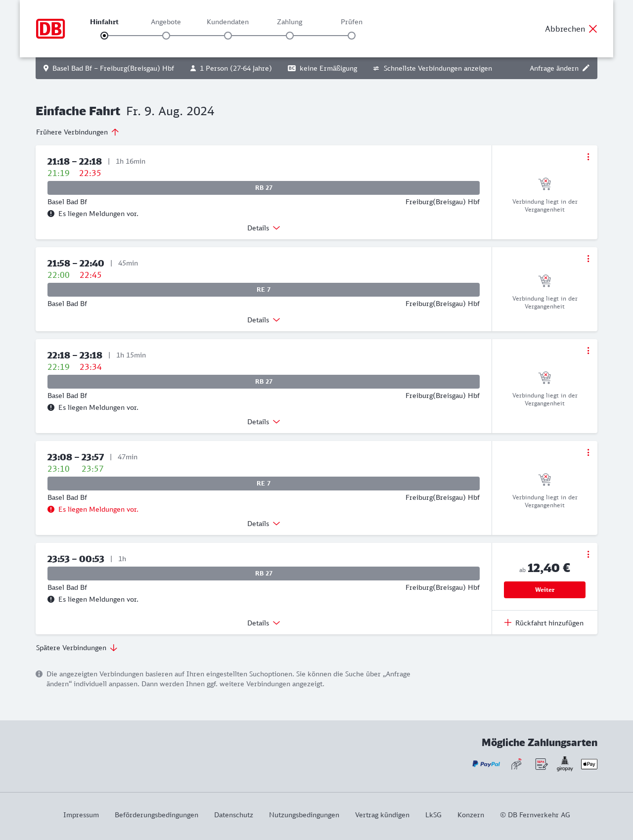Show Frühere Verbindungen

pyautogui.click(x=78, y=132)
